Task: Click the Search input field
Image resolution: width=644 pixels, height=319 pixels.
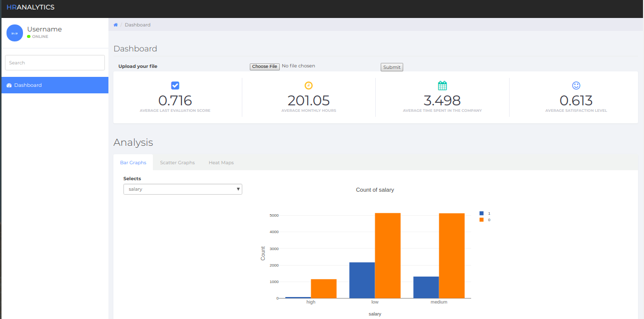Action: 55,63
